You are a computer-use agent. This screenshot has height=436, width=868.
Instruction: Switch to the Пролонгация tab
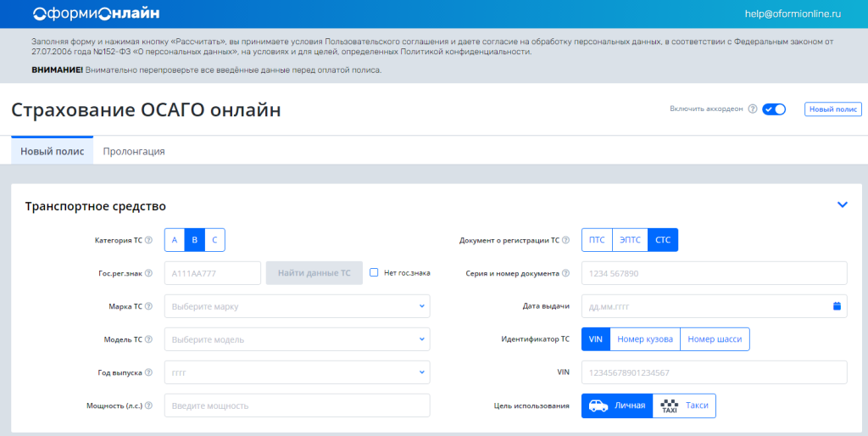(x=134, y=151)
